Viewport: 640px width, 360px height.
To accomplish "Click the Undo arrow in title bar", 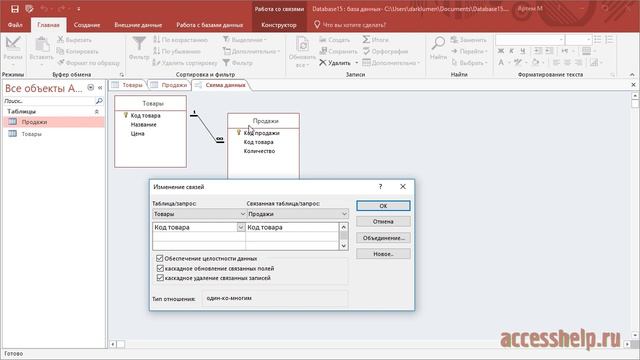I will click(x=44, y=9).
